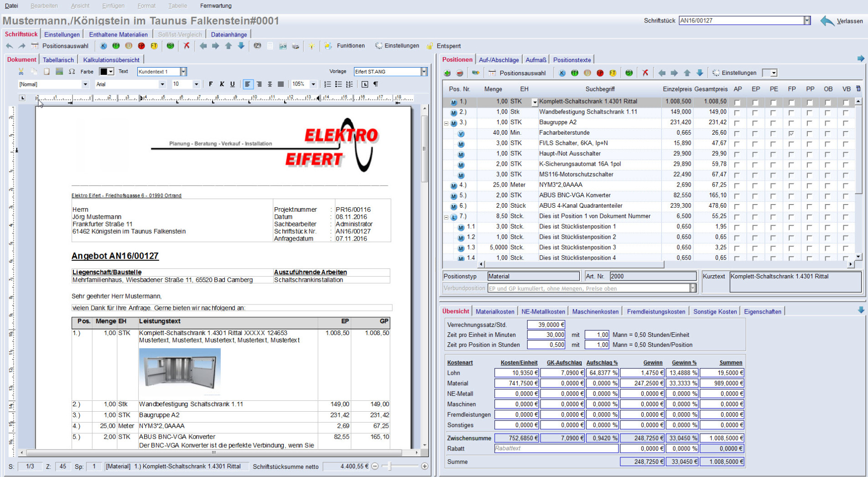Viewport: 868px width, 477px height.
Task: Open the Schriftstück AN16/00127 dropdown
Action: pyautogui.click(x=807, y=21)
